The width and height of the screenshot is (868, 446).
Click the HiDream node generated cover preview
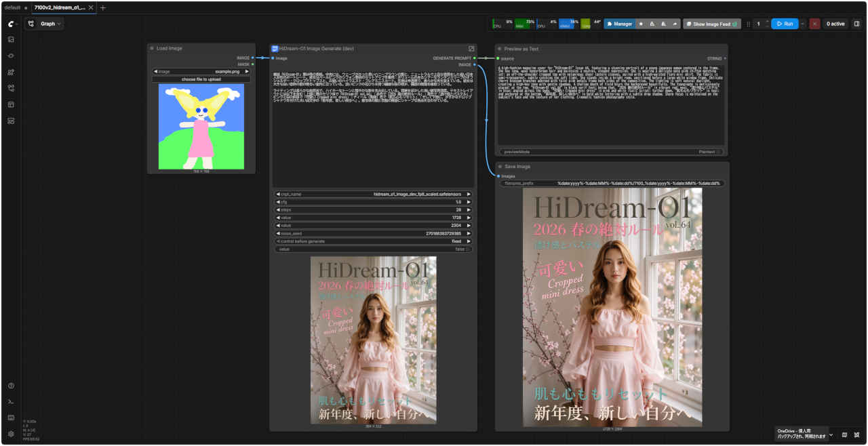click(x=374, y=340)
